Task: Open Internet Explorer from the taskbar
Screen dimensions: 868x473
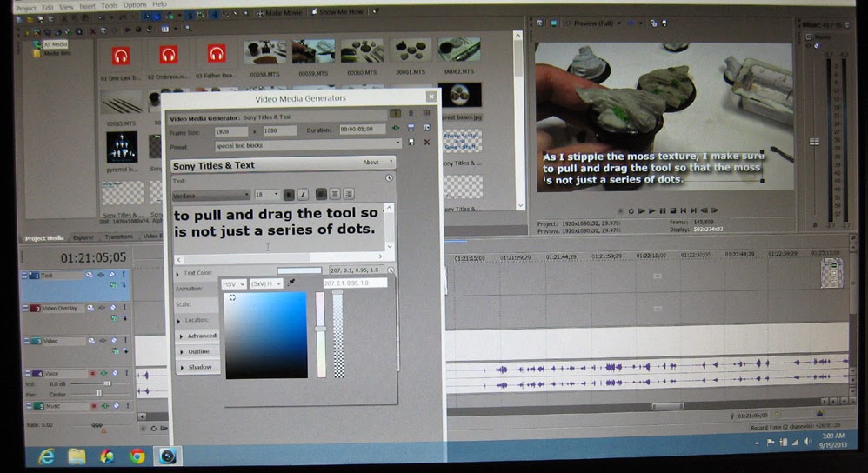Action: 46,456
